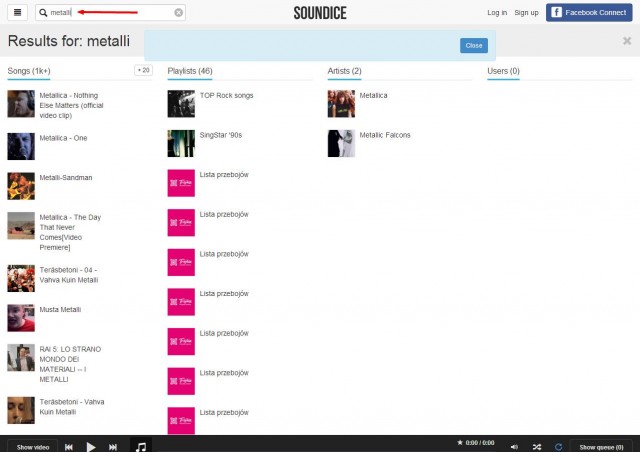Click The Day That Never Comes thumbnail
The width and height of the screenshot is (640, 452).
21,225
